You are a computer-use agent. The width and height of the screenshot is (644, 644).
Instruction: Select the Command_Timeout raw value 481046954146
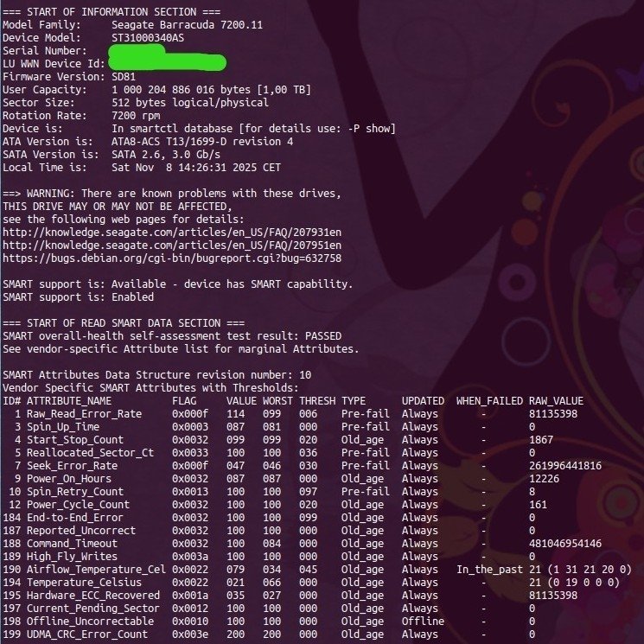pos(564,544)
